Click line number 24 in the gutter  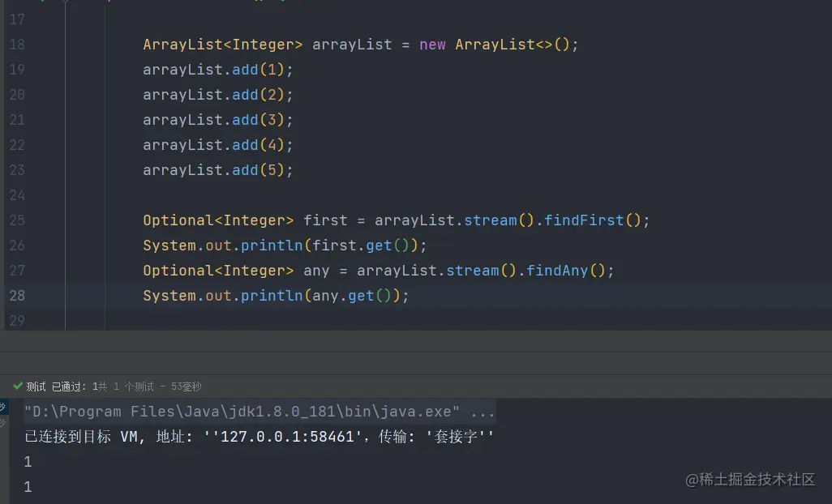17,195
